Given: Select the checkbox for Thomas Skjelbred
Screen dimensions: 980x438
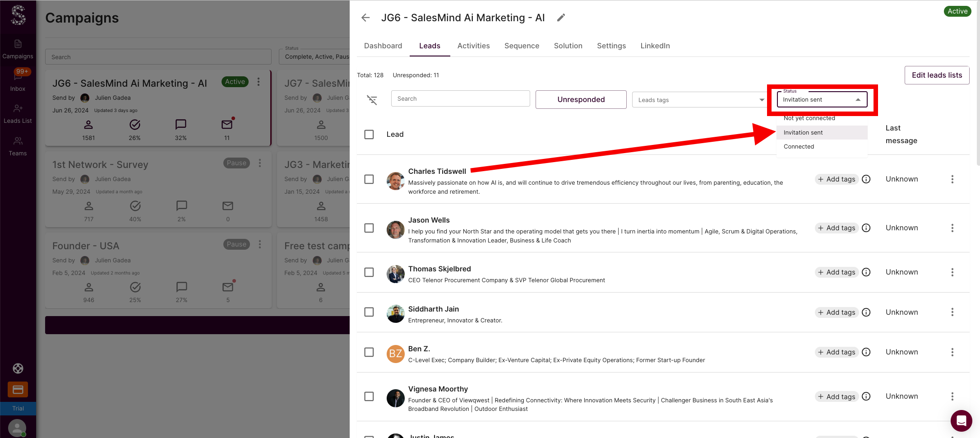Looking at the screenshot, I should click(369, 272).
